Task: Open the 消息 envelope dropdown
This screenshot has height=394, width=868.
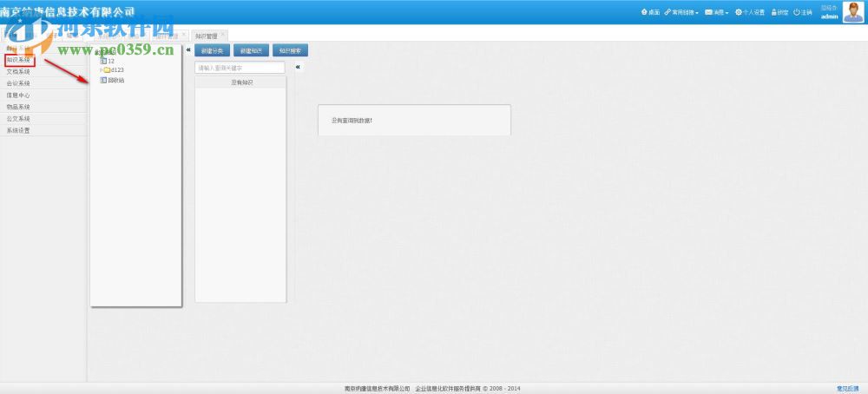Action: [716, 12]
